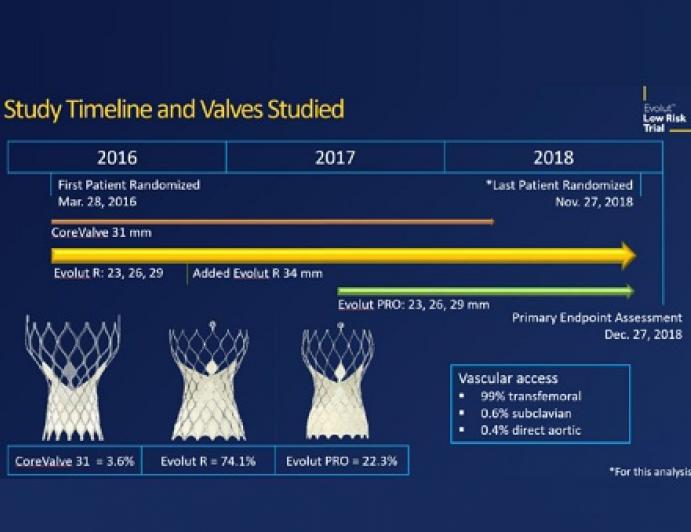Click the 'CoreValve 31 = 3.6%' cell

pos(74,461)
